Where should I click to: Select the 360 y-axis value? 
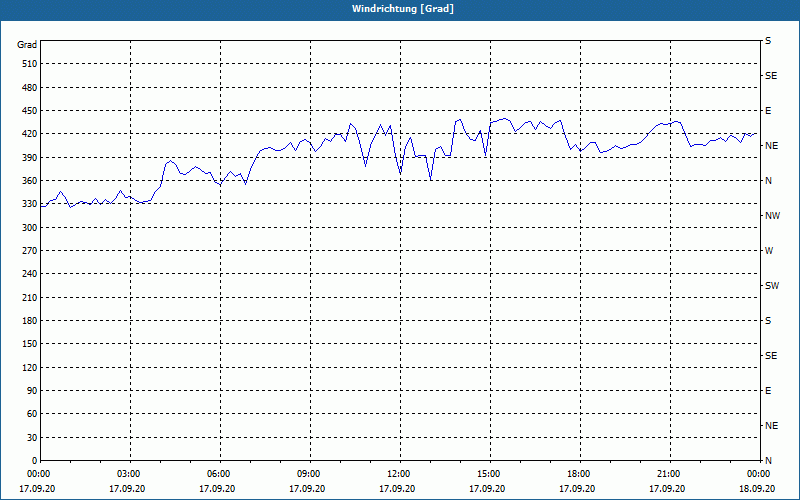[x=30, y=181]
